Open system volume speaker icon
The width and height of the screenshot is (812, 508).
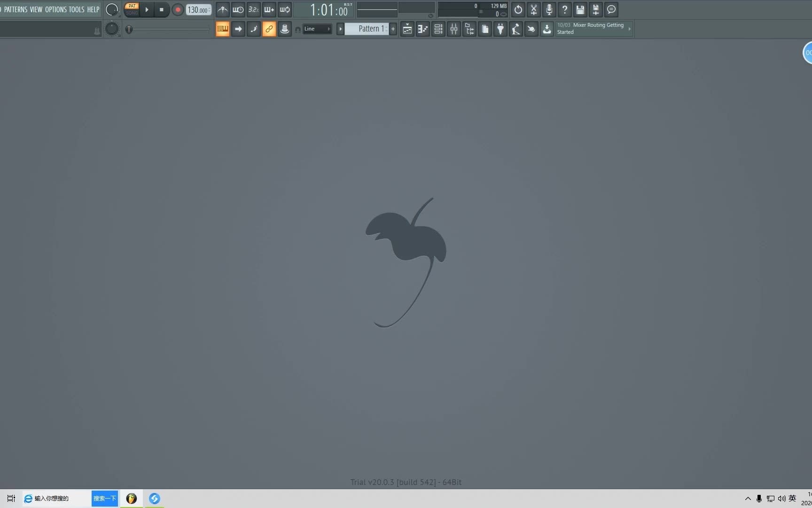point(782,499)
